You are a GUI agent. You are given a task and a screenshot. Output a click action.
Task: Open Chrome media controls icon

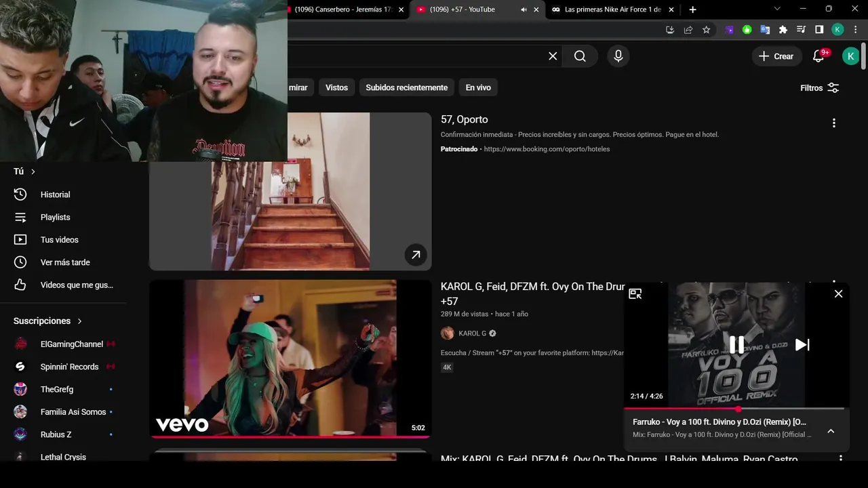(801, 30)
